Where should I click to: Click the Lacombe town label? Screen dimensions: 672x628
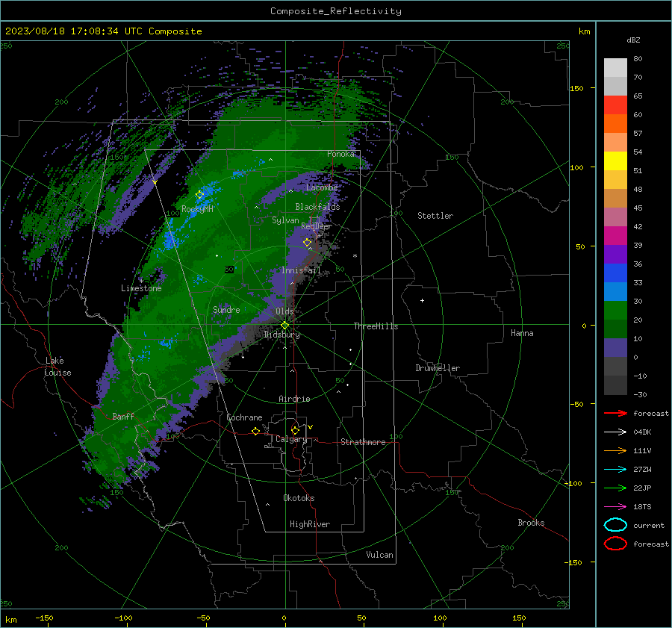tap(322, 187)
